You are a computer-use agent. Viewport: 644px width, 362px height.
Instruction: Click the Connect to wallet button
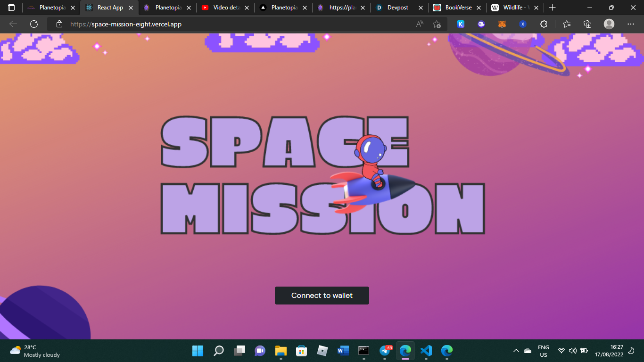click(322, 296)
